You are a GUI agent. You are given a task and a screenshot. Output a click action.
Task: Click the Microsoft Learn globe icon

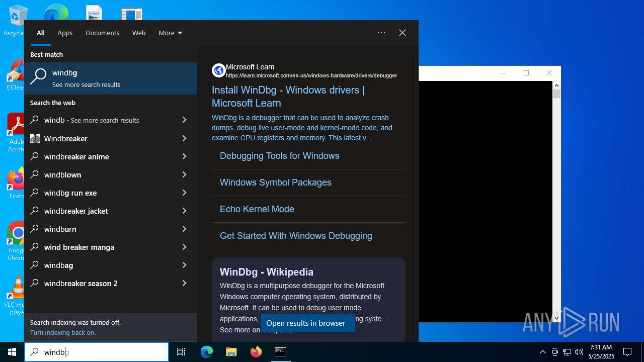pos(218,70)
